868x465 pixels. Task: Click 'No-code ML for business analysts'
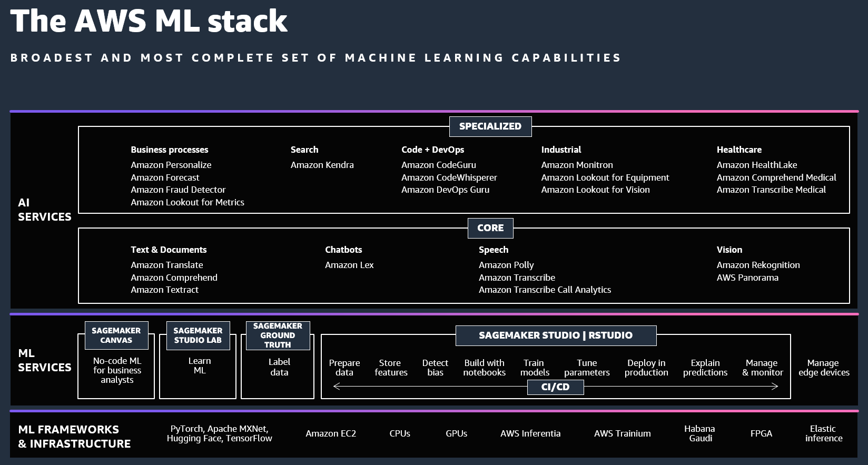(x=117, y=370)
